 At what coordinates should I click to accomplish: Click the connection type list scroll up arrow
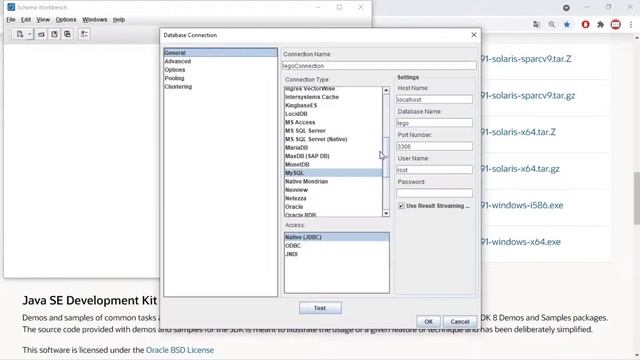pos(386,90)
